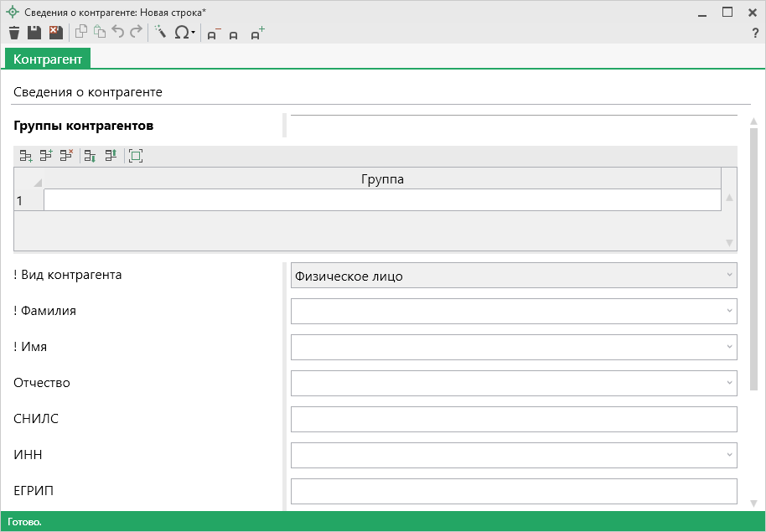Reset font size with plain A icon
Image resolution: width=766 pixels, height=532 pixels.
point(234,34)
